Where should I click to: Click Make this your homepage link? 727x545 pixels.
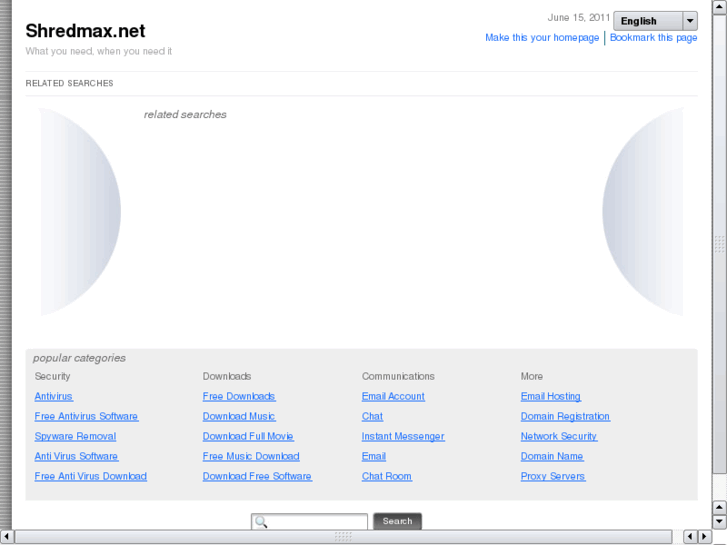pos(542,38)
